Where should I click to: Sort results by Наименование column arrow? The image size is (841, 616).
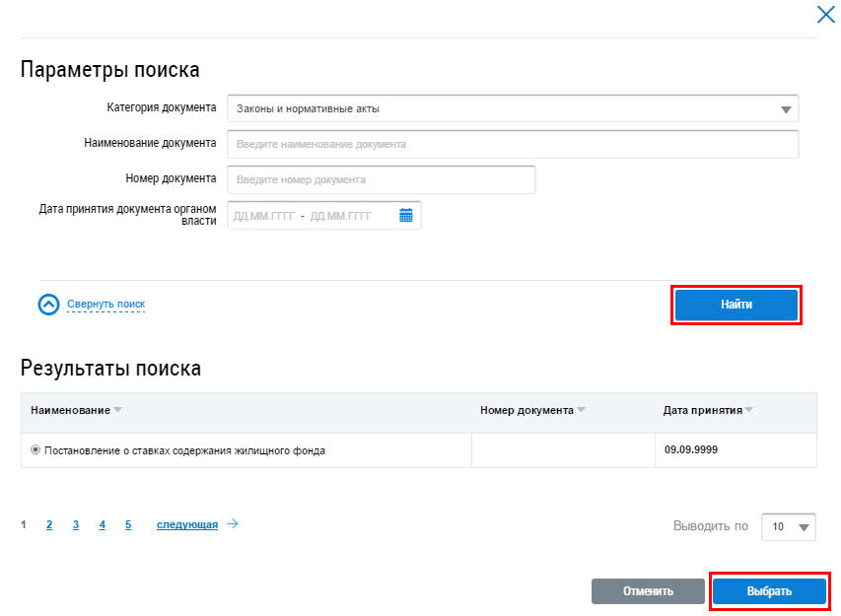tap(118, 410)
